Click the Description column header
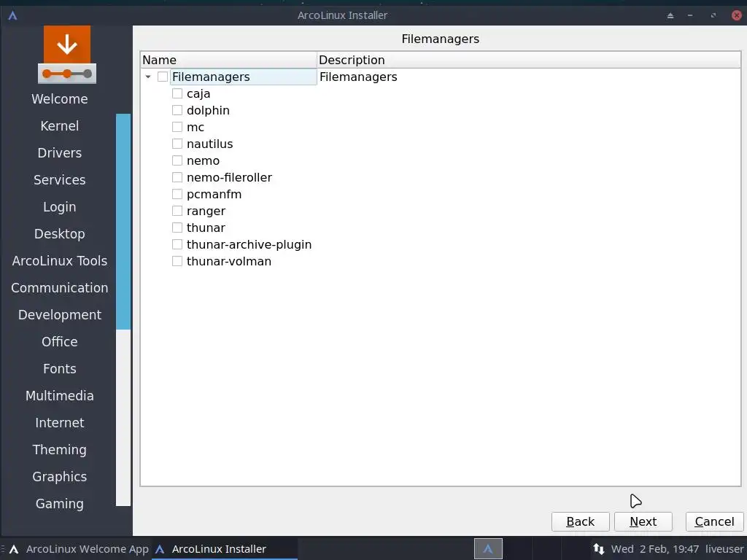The image size is (747, 560). 529,60
